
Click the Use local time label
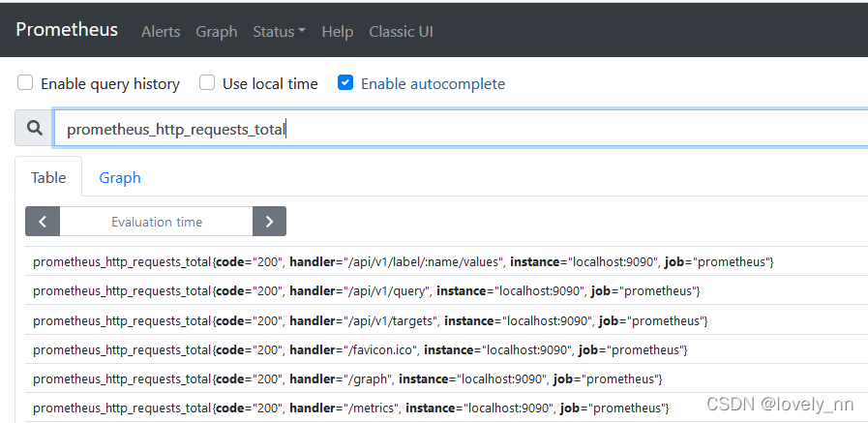coord(270,83)
